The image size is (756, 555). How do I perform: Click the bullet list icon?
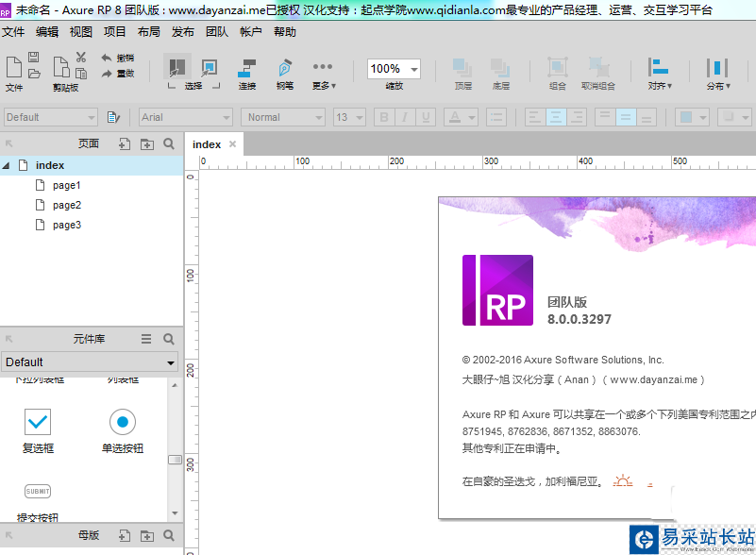point(496,117)
